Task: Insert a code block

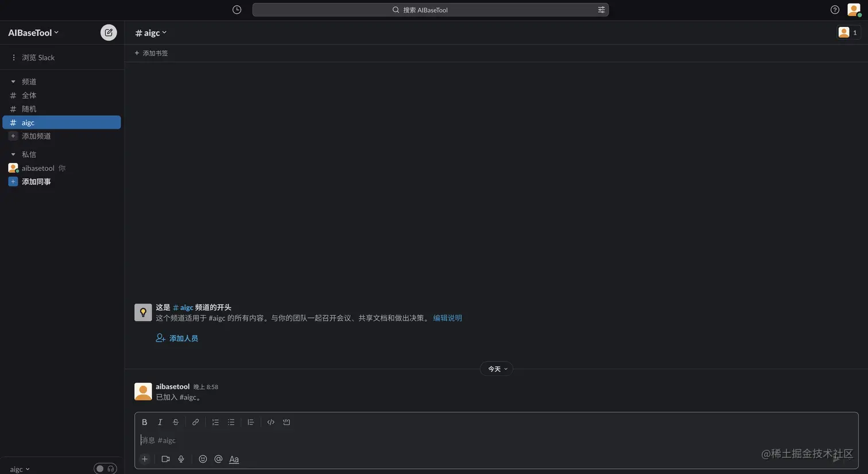Action: click(286, 422)
